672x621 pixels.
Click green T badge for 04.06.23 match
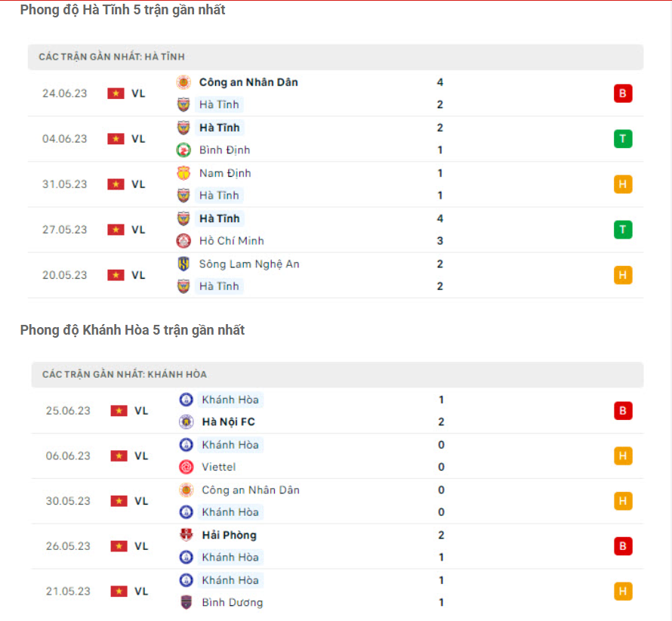pyautogui.click(x=623, y=139)
